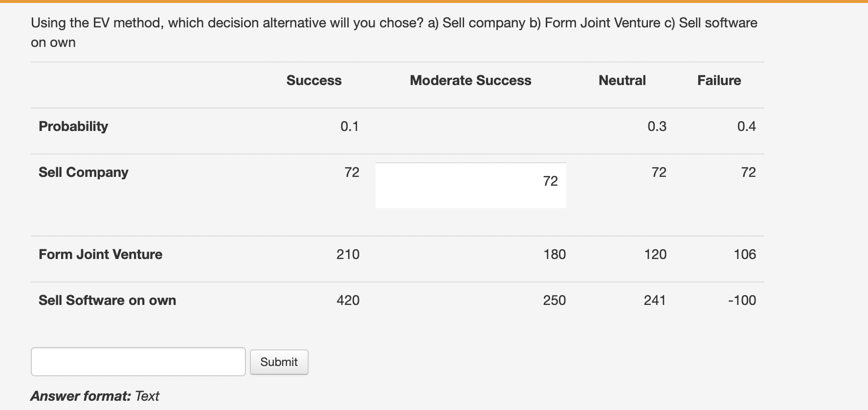Click the Moderate Success column header

470,80
